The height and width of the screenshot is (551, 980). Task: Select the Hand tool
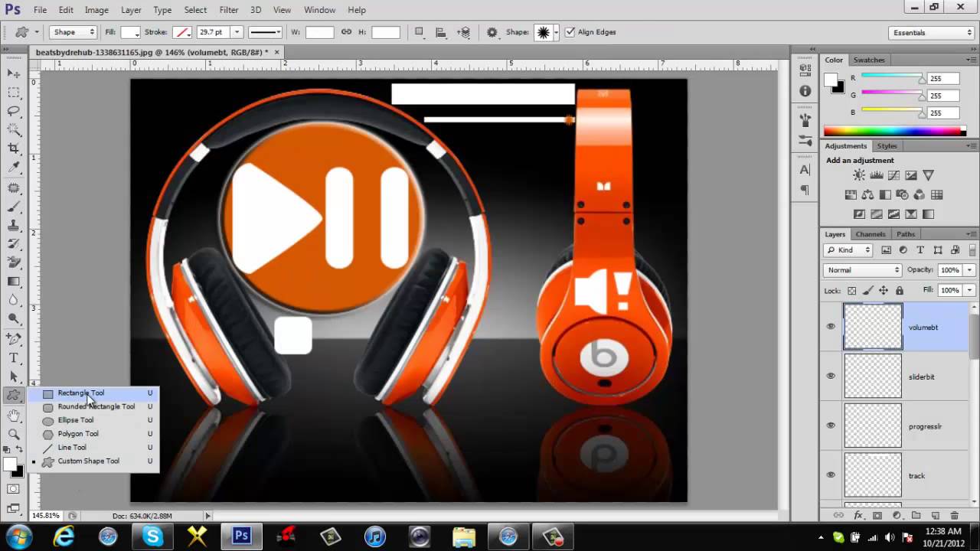click(x=14, y=416)
